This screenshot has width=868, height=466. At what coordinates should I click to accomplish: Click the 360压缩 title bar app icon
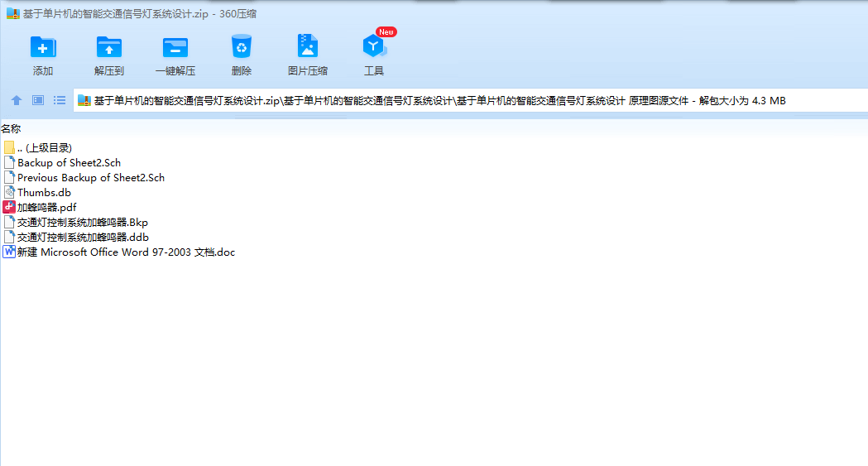click(x=12, y=14)
